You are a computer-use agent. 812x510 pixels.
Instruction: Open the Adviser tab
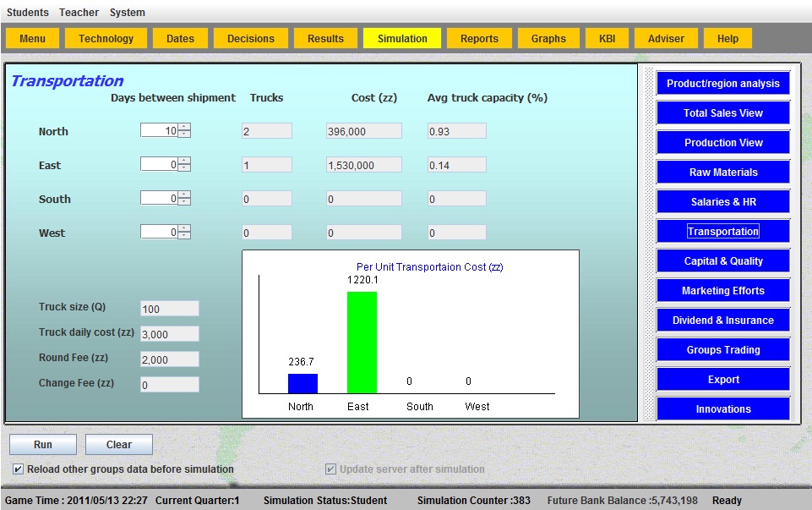tap(666, 38)
